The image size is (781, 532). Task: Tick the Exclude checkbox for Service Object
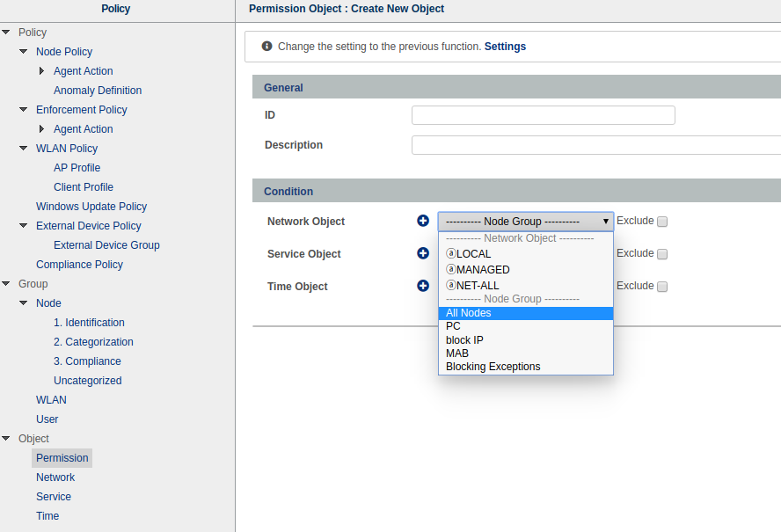point(662,254)
